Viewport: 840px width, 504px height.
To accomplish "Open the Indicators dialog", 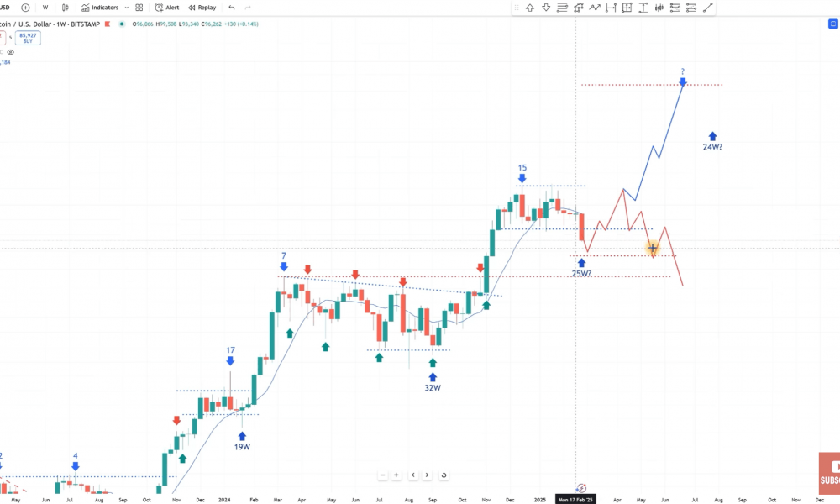I will (x=100, y=8).
